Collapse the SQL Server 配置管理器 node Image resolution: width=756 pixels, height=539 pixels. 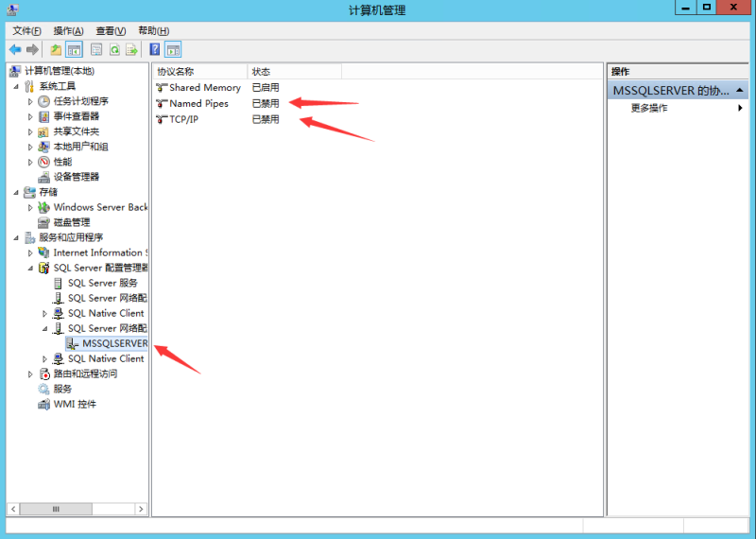click(30, 269)
